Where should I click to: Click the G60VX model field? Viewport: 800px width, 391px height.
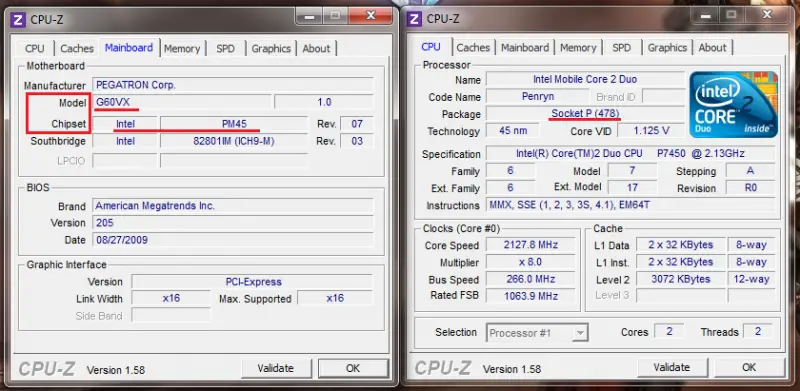click(182, 102)
